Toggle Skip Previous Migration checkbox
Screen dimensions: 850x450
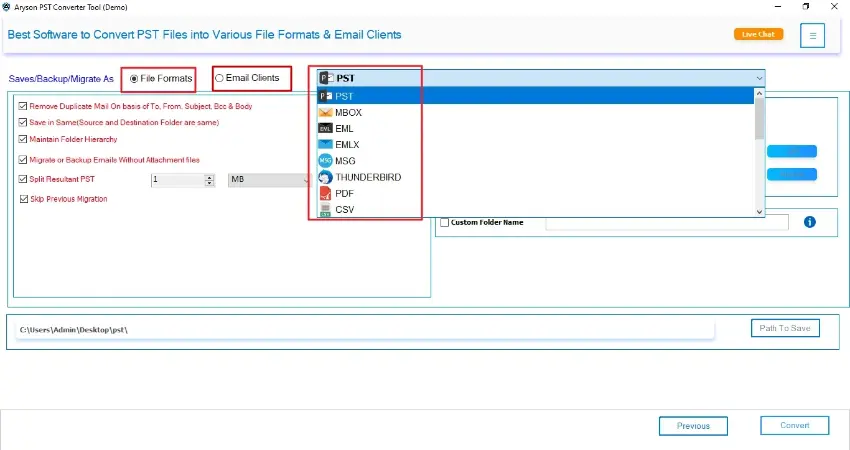point(23,199)
